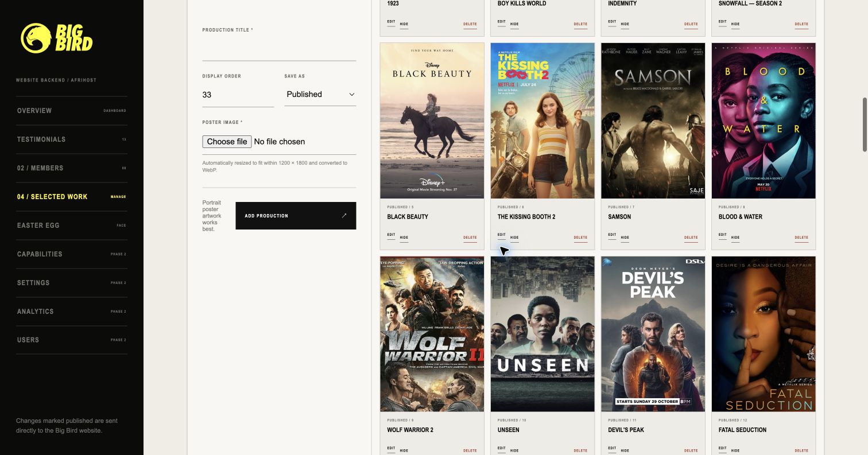This screenshot has height=455, width=868.
Task: Delete the Boy Kills World production
Action: click(580, 24)
